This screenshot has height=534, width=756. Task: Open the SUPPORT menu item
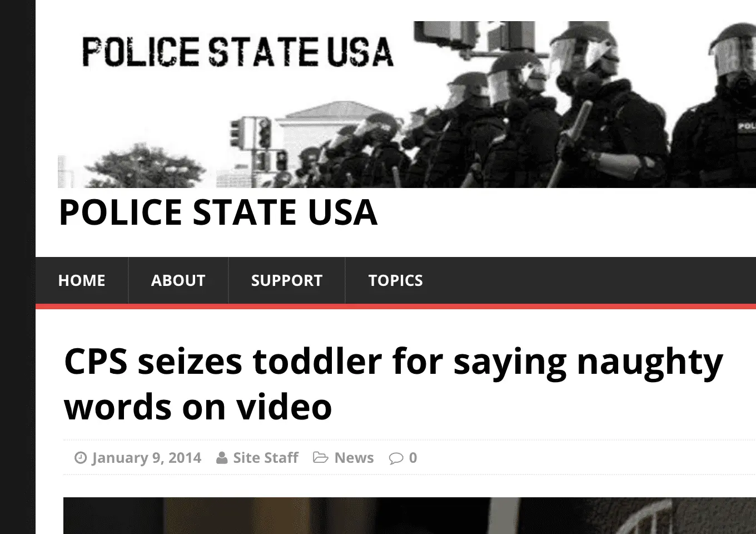tap(287, 280)
